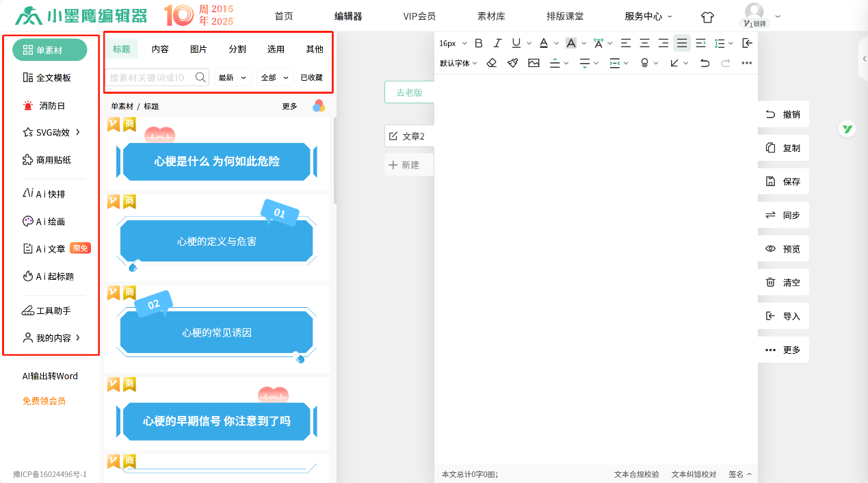This screenshot has height=483, width=868.
Task: Click the eraser clear-format icon
Action: point(491,63)
